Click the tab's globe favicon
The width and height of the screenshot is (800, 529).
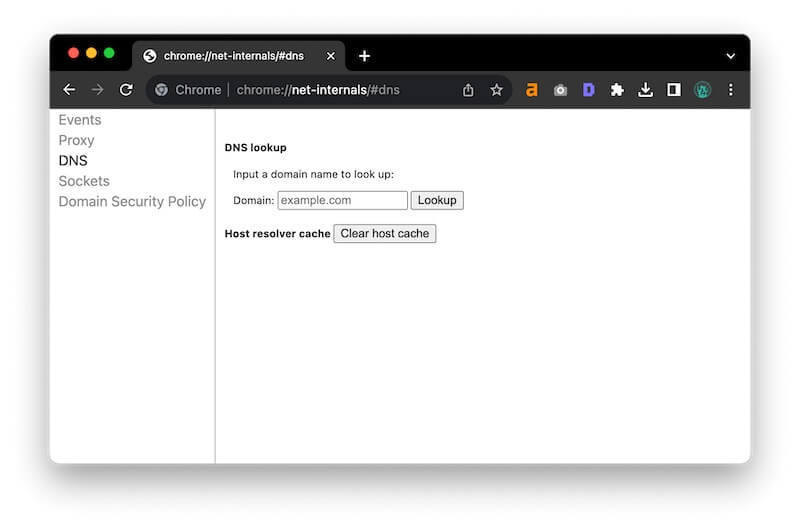pyautogui.click(x=149, y=56)
